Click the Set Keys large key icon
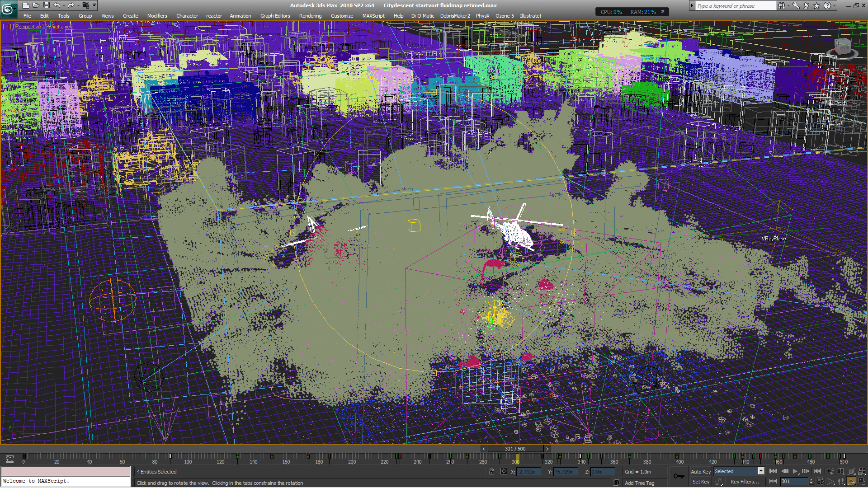Viewport: 868px width, 488px height. (x=679, y=476)
